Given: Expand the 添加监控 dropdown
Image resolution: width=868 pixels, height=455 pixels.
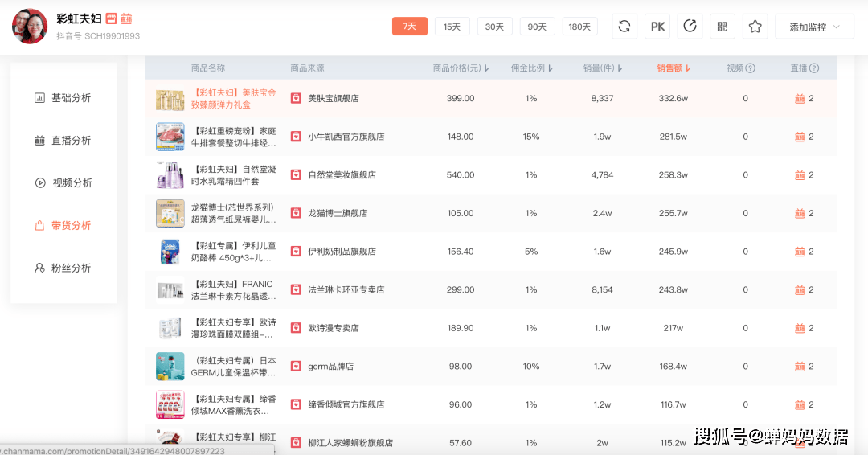Looking at the screenshot, I should click(813, 27).
